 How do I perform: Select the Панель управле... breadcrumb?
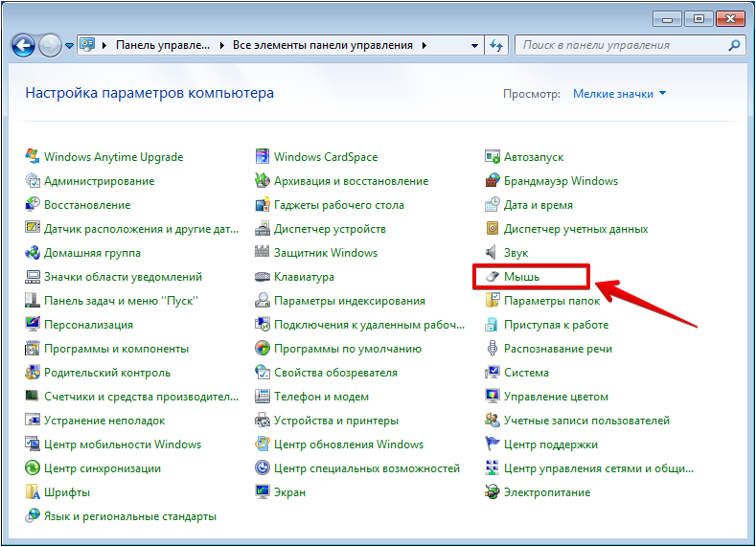point(163,45)
